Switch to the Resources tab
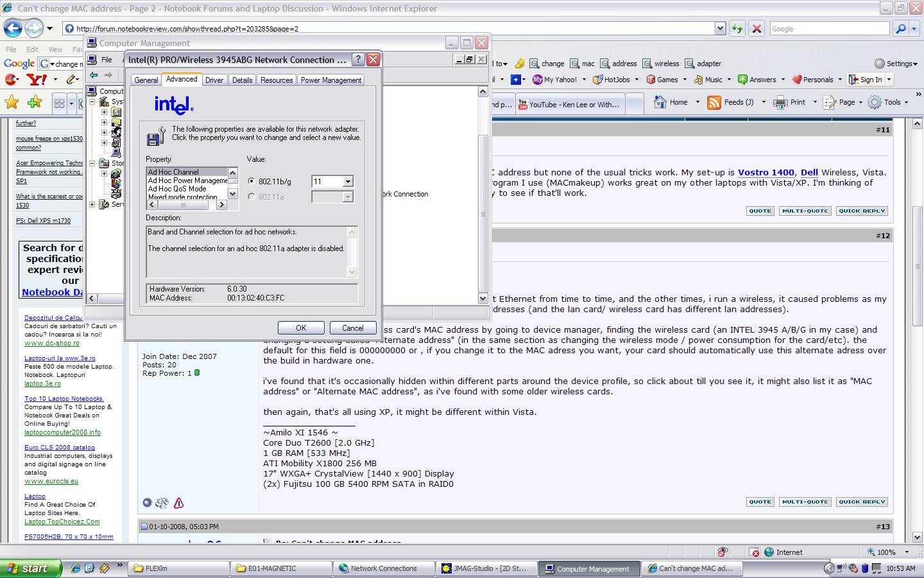Screen dimensions: 924x578 [x=277, y=80]
